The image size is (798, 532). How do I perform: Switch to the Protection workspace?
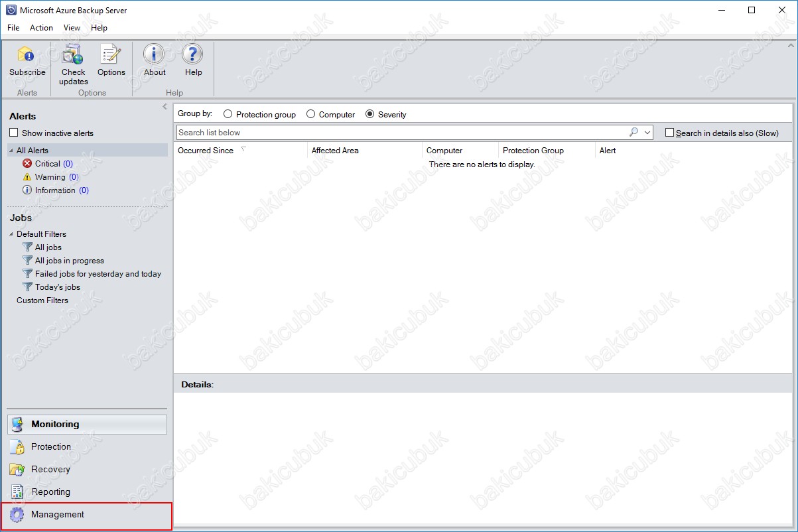87,447
